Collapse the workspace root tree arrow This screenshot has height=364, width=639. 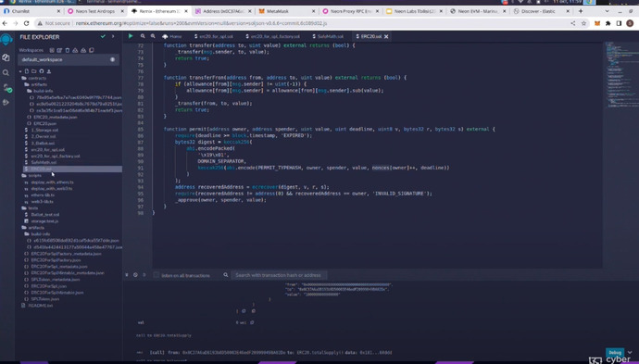(20, 71)
